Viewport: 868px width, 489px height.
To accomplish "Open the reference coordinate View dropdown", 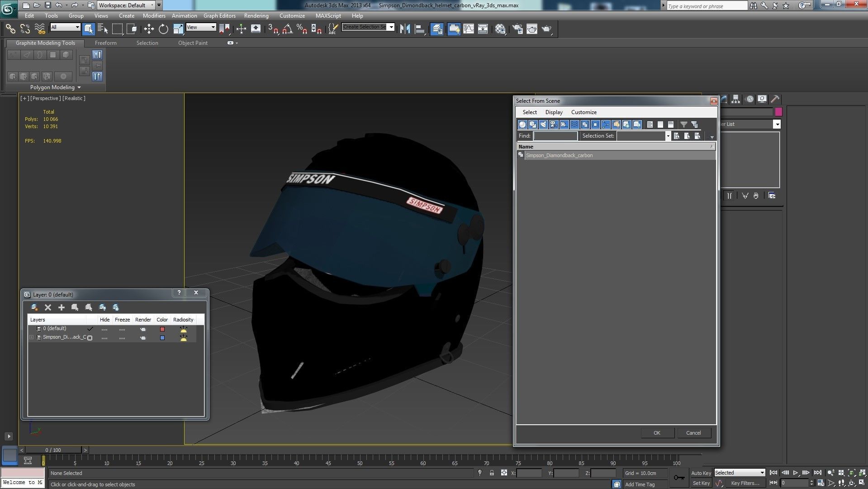I will pyautogui.click(x=201, y=27).
